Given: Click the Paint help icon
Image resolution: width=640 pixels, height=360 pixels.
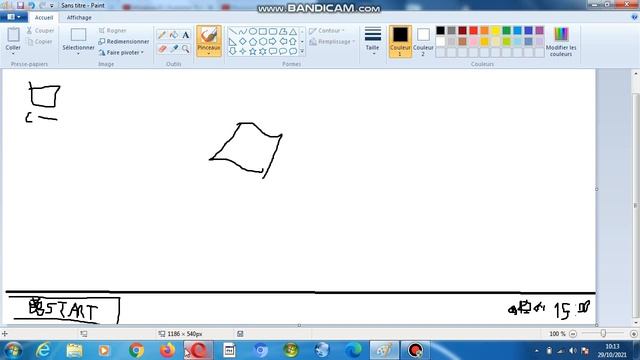Looking at the screenshot, I should coord(634,17).
